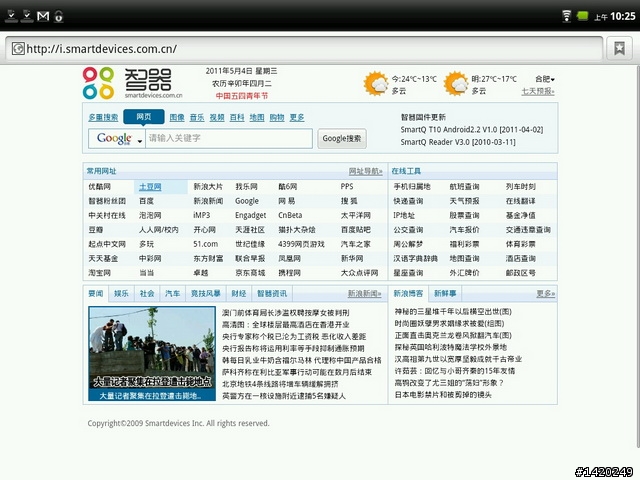The image size is (640, 480).
Task: Open the Google search engine dropdown
Action: pyautogui.click(x=117, y=139)
